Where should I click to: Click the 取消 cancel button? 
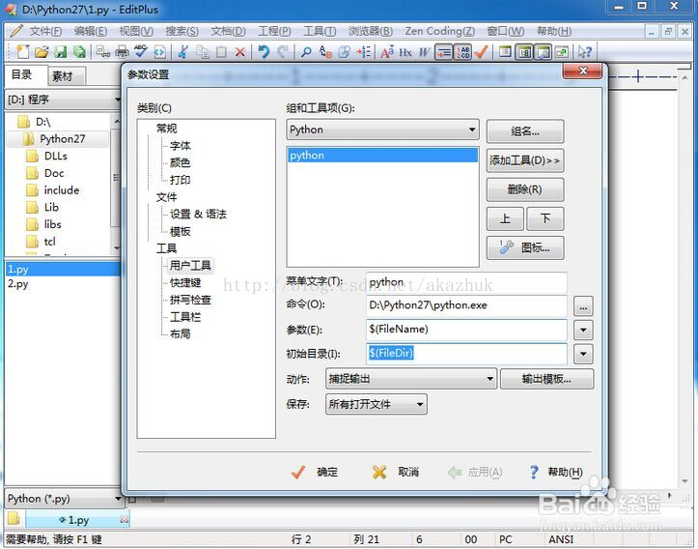point(396,472)
